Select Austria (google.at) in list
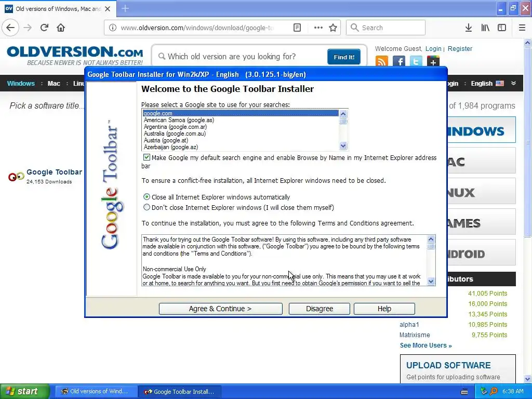The height and width of the screenshot is (399, 532). [x=240, y=140]
